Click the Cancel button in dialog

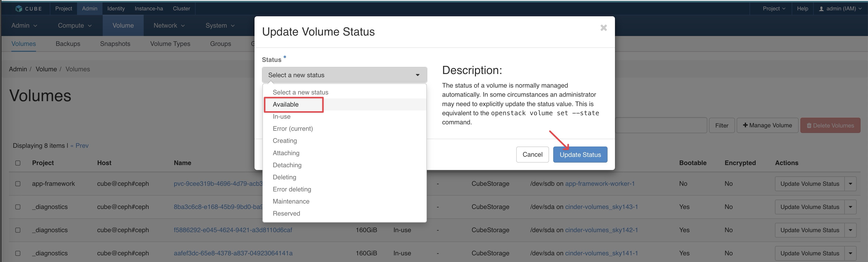[x=533, y=155]
